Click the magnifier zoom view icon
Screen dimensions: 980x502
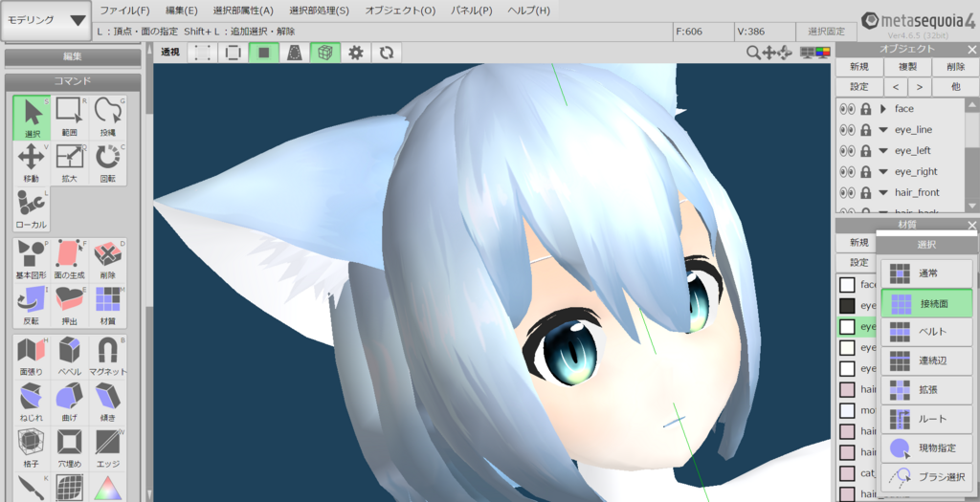point(753,54)
